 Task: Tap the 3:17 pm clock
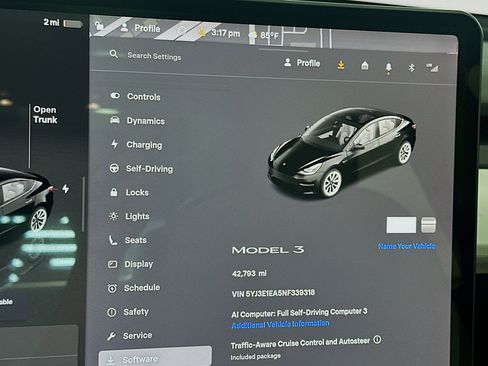226,33
